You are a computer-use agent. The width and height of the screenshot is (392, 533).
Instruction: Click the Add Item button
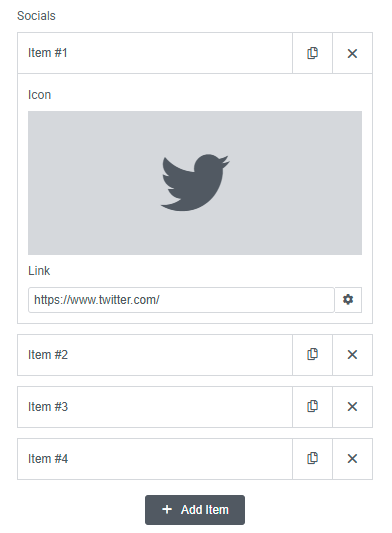(195, 510)
